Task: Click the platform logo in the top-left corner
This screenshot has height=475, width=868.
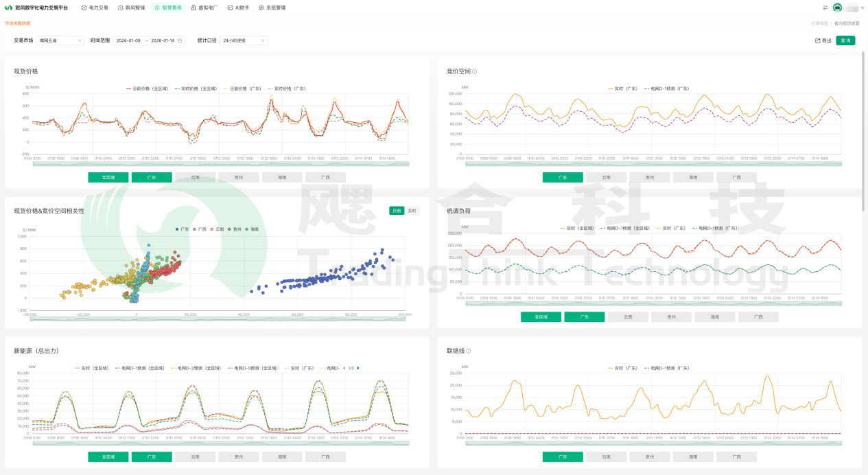Action: click(x=8, y=8)
